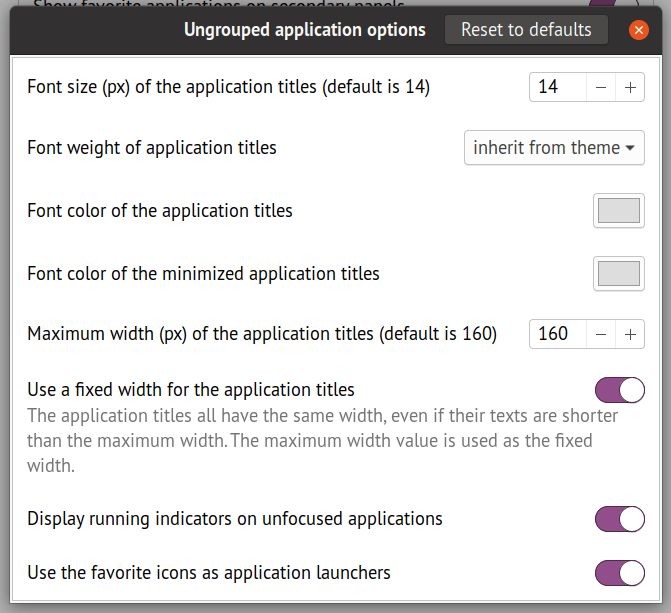Image resolution: width=671 pixels, height=613 pixels.
Task: Click the 'Ungrouped application options' title
Action: 305,30
